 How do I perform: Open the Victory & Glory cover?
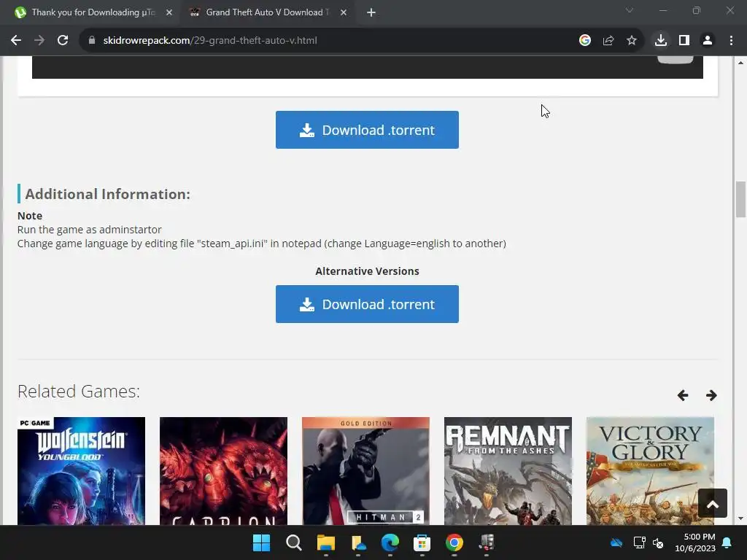650,471
